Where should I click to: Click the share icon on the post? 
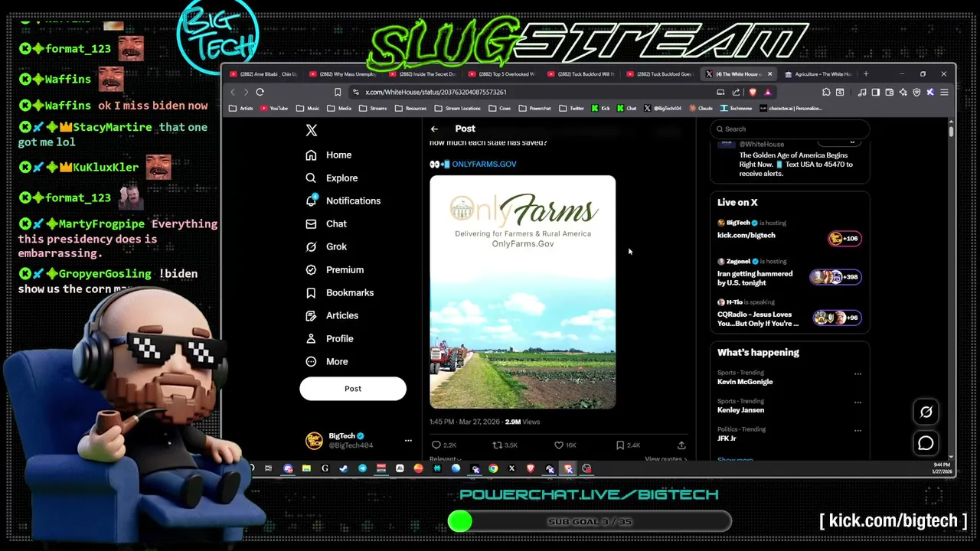(681, 445)
